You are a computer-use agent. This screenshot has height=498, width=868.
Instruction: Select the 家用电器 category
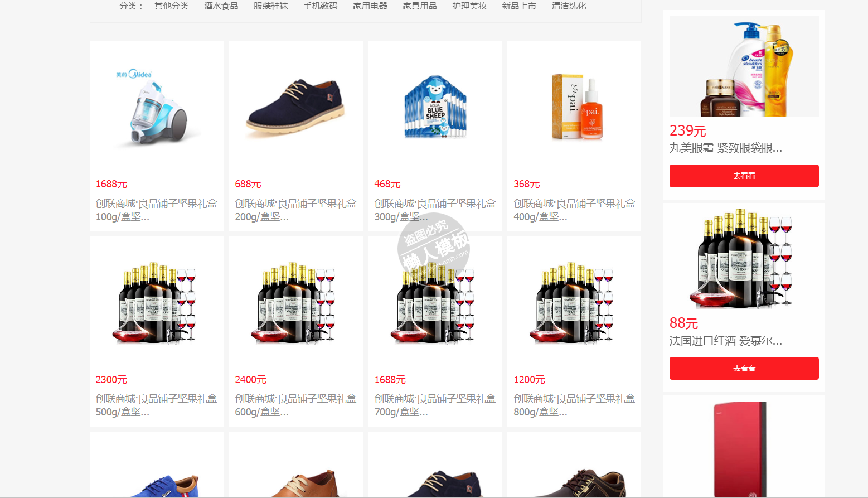click(x=370, y=6)
